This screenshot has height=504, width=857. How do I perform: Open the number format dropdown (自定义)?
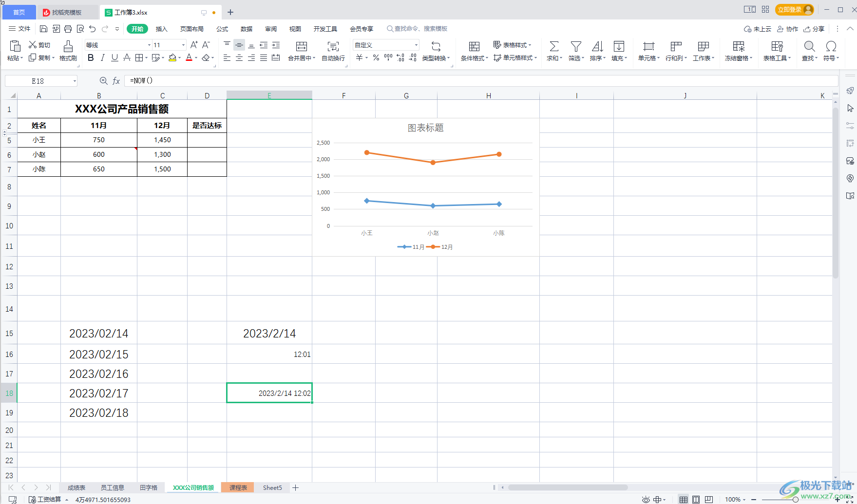tap(416, 45)
